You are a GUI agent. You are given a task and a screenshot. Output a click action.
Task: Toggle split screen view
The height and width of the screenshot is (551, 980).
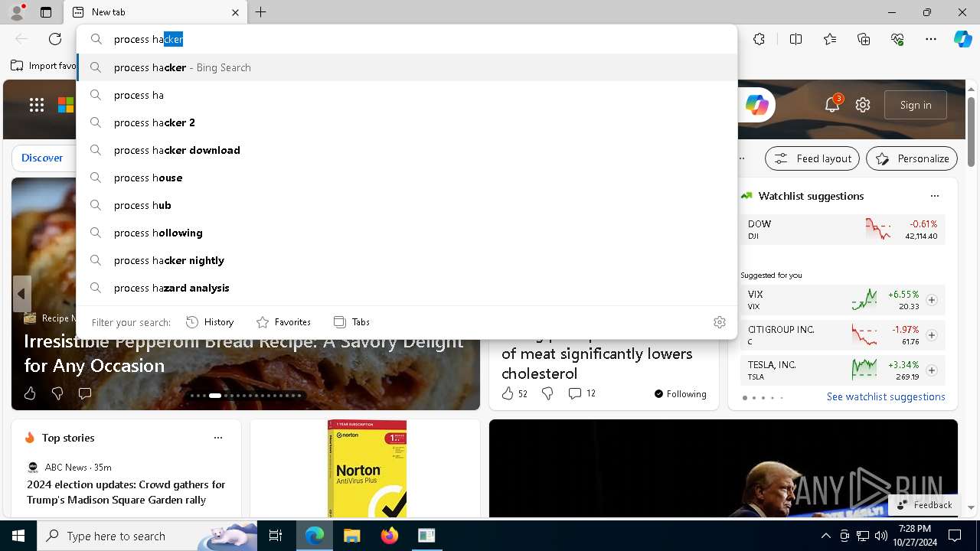click(x=795, y=39)
